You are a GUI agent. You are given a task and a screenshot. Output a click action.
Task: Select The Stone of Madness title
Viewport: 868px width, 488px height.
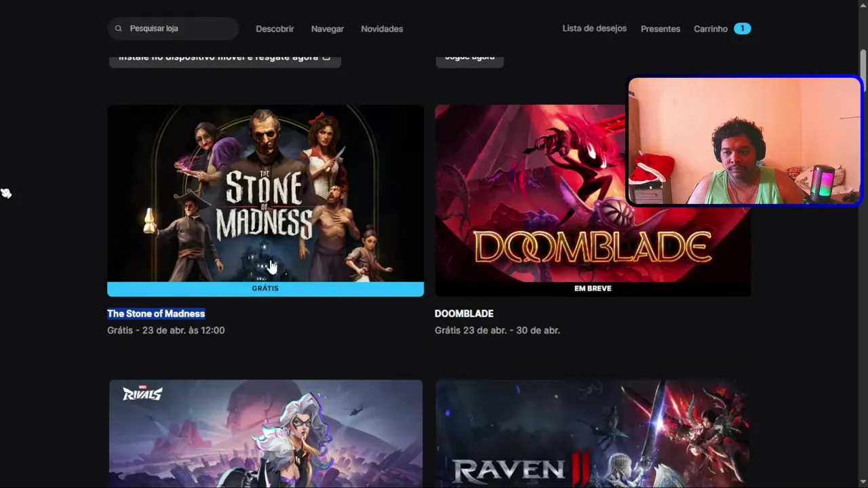click(156, 313)
